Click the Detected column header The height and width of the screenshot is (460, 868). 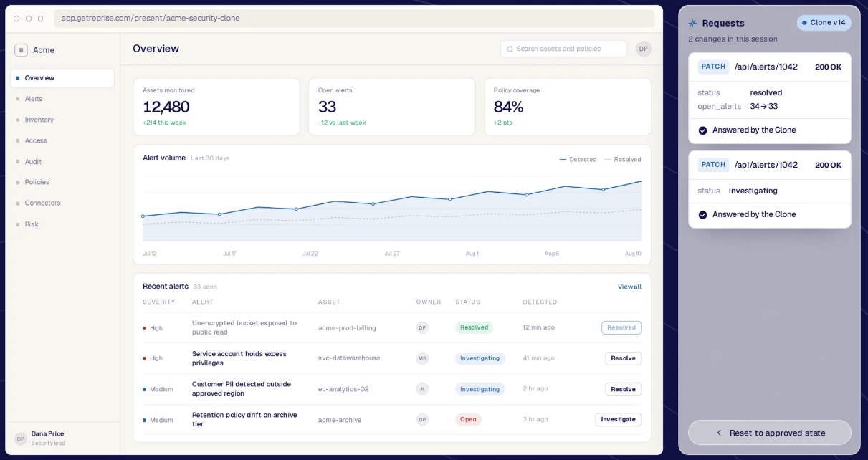point(540,302)
